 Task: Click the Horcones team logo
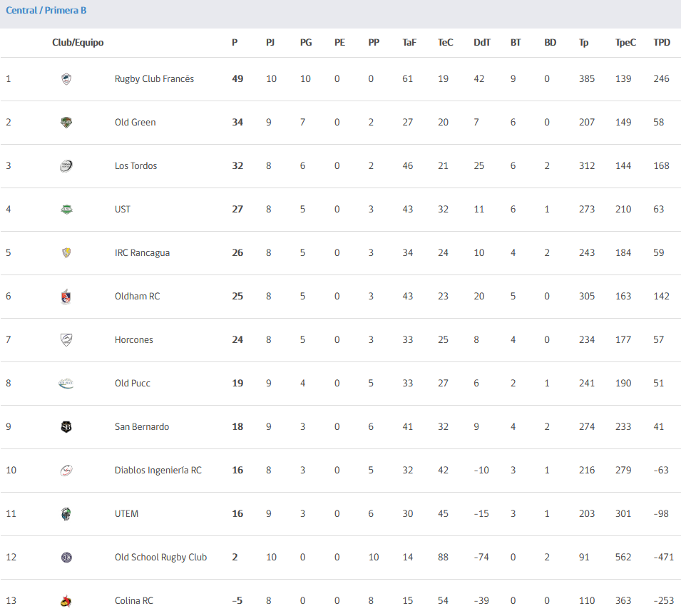pos(66,340)
